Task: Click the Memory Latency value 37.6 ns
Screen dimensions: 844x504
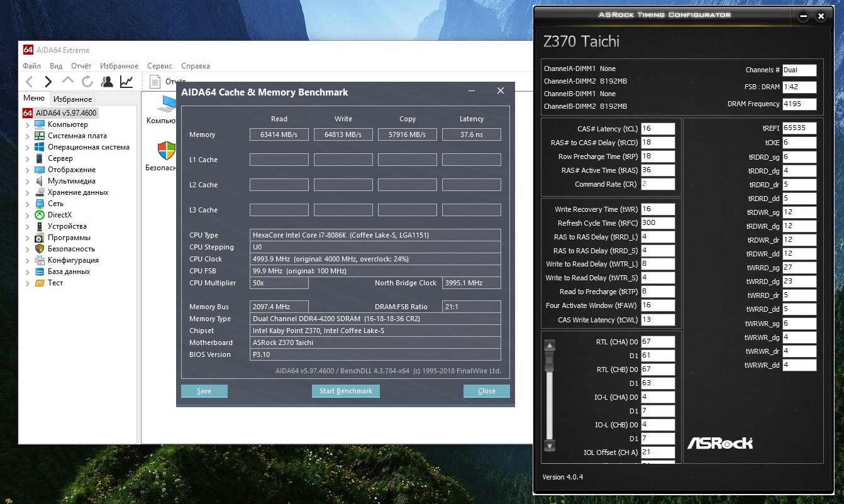Action: [472, 134]
